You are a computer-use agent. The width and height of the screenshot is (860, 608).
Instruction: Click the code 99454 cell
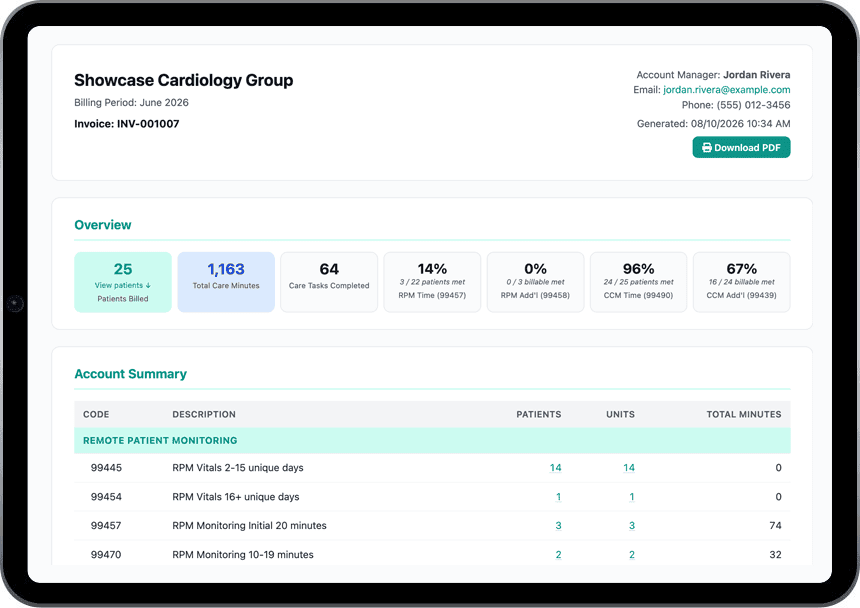click(106, 497)
